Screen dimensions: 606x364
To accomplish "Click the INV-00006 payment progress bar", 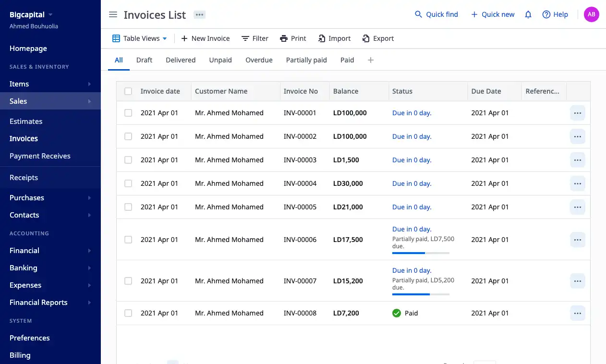I will [421, 253].
